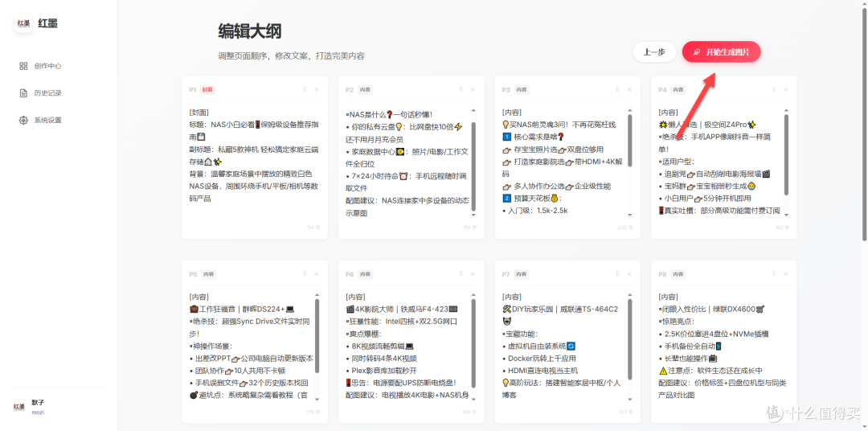Image resolution: width=868 pixels, height=431 pixels.
Task: Click the 内容 tag on card P2
Action: 364,89
